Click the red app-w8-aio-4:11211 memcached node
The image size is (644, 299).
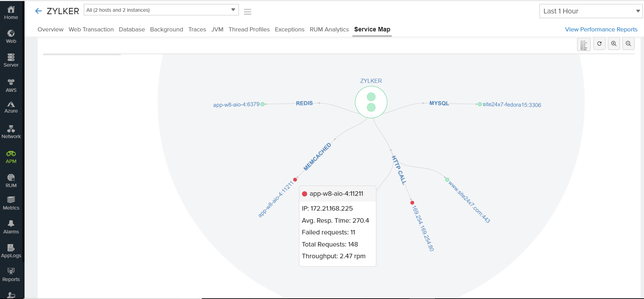click(x=295, y=180)
